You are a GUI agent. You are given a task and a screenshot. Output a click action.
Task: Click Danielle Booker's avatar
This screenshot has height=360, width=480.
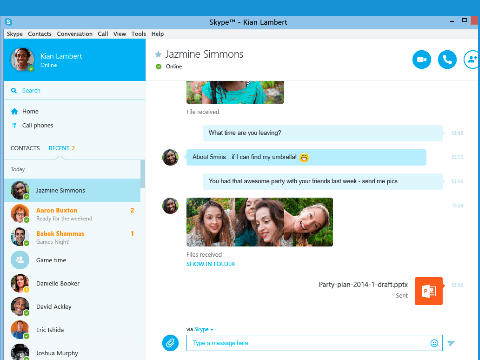20,283
